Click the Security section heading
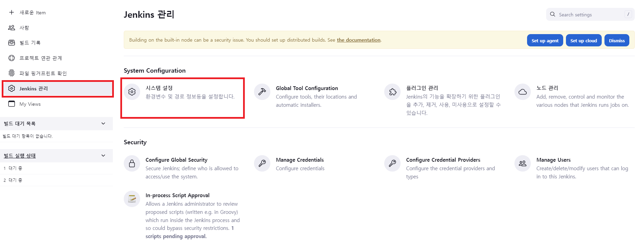Image resolution: width=644 pixels, height=249 pixels. point(135,142)
